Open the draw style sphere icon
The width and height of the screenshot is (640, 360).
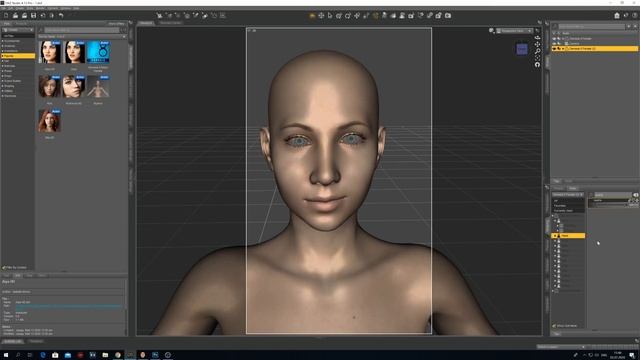point(491,31)
